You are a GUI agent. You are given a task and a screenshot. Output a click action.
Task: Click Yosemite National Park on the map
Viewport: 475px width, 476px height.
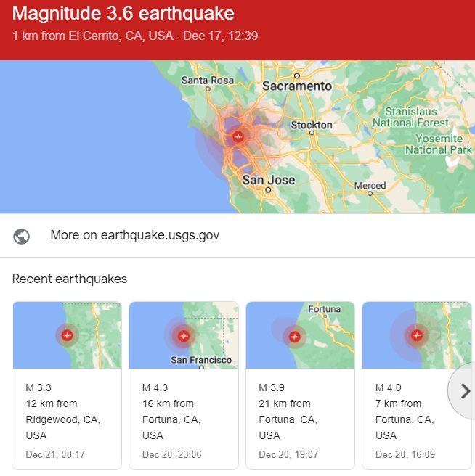click(x=439, y=144)
